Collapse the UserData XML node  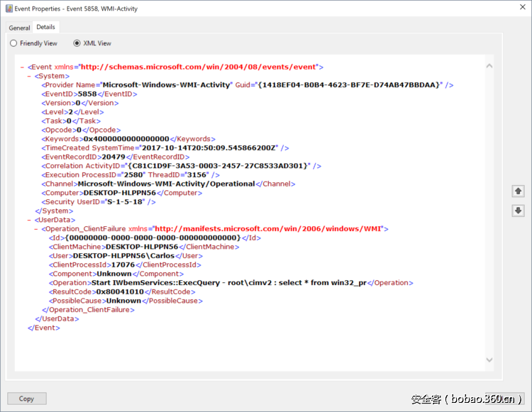(x=28, y=220)
